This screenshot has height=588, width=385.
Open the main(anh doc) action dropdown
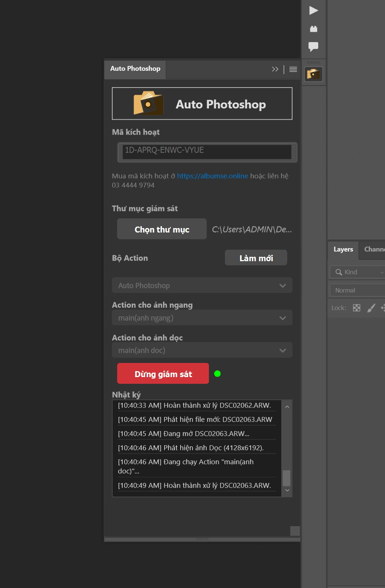click(202, 350)
